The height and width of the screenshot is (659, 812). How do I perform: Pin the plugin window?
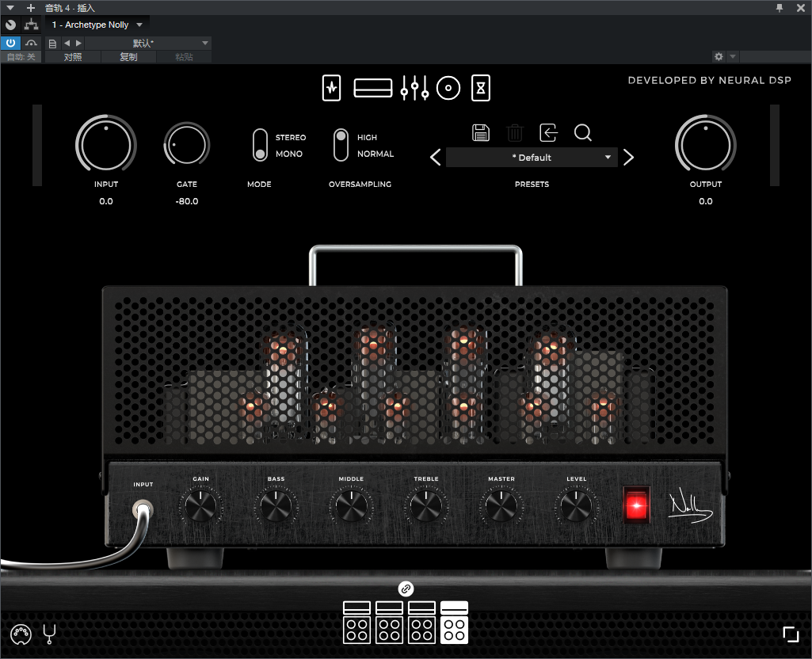point(779,8)
